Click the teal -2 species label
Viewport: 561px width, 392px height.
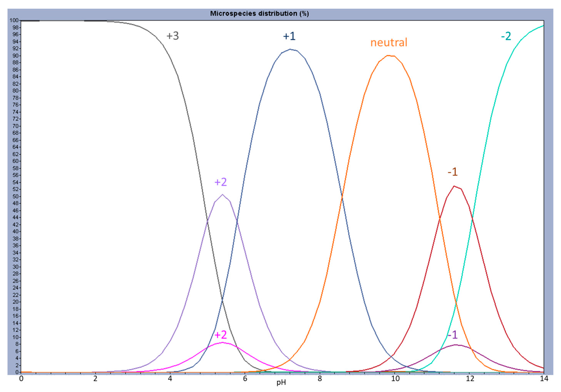[x=506, y=36]
